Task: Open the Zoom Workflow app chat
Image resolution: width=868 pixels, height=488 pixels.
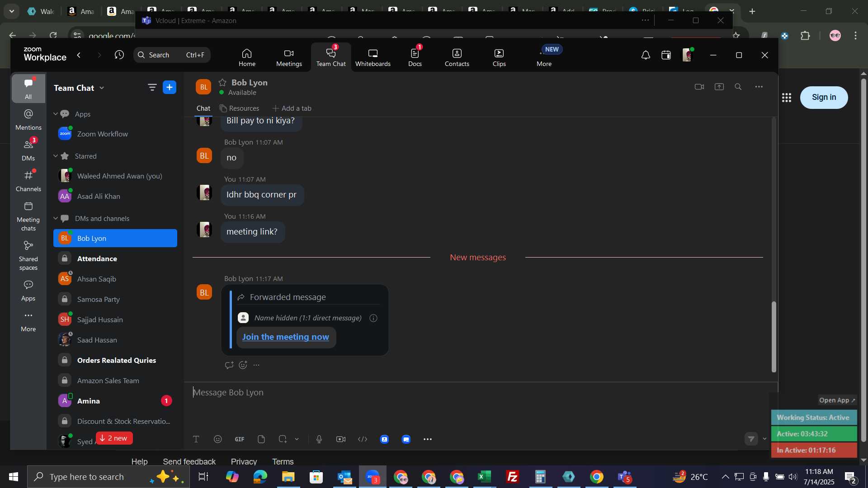Action: tap(115, 134)
